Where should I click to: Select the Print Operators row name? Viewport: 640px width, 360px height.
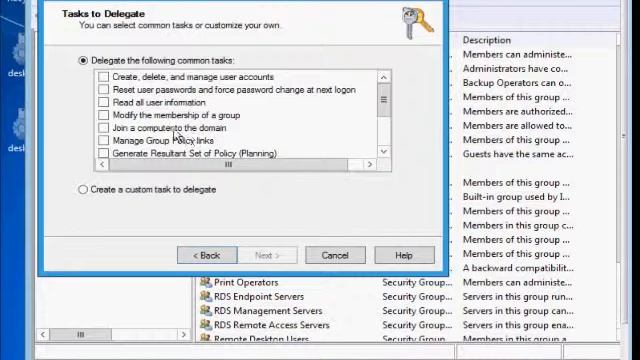246,282
